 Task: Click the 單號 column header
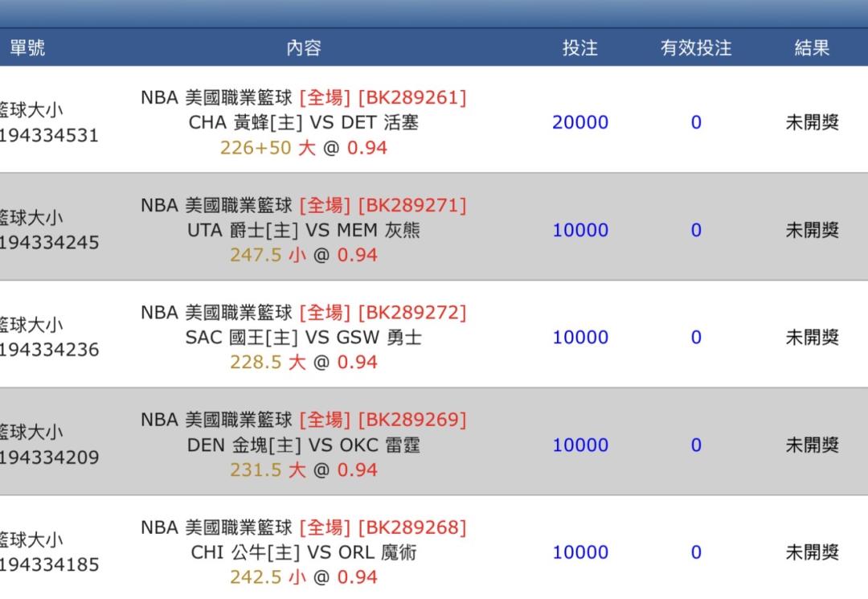(x=27, y=48)
